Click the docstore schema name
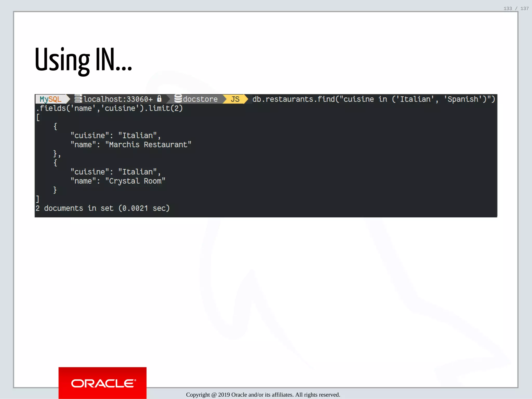Screen dimensions: 532x399 [x=200, y=99]
